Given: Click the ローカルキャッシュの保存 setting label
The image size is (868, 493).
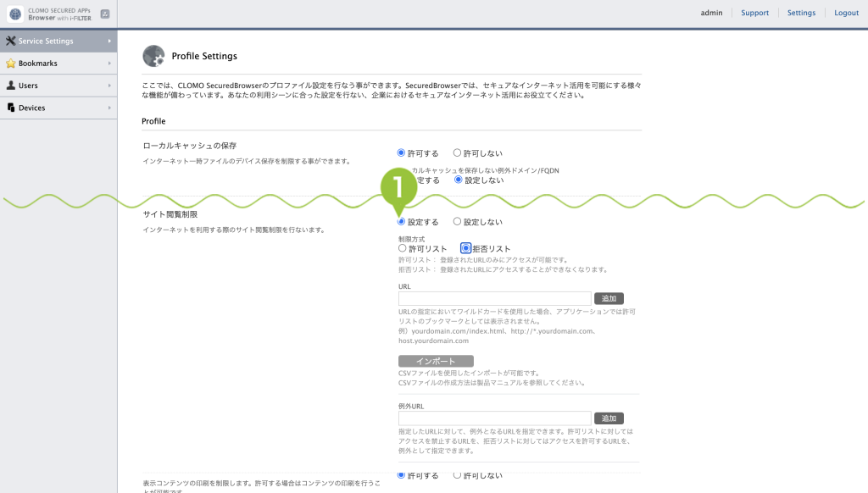Looking at the screenshot, I should [190, 146].
